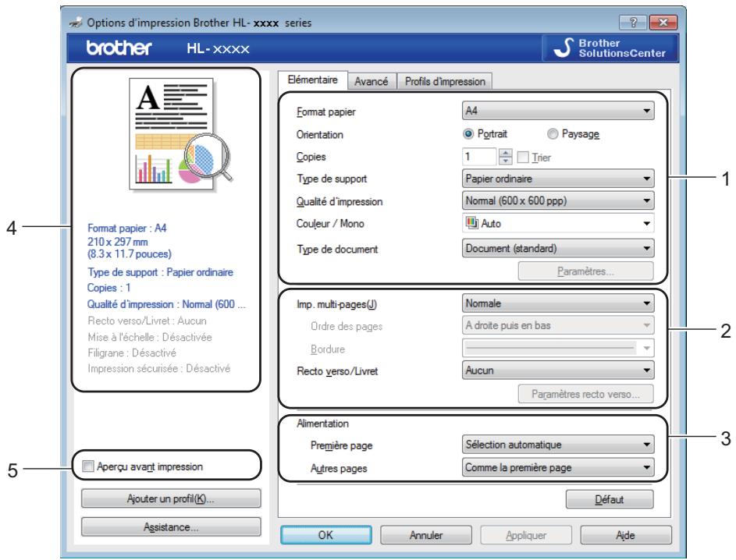Open the disabled Ordre des pages dropdown

(x=557, y=325)
